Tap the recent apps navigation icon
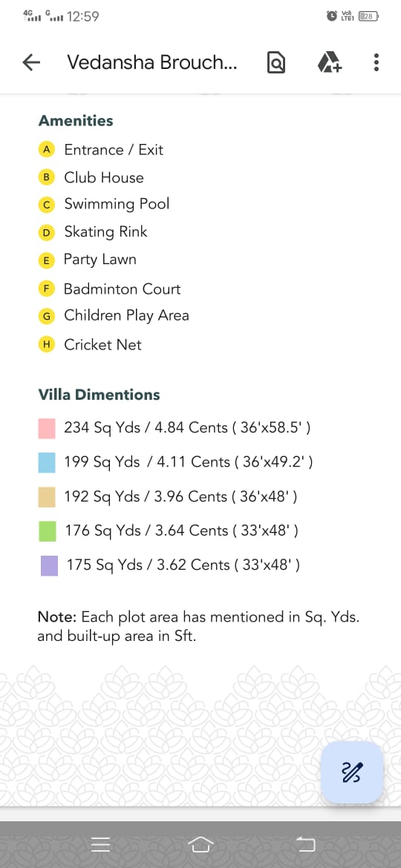 101,844
